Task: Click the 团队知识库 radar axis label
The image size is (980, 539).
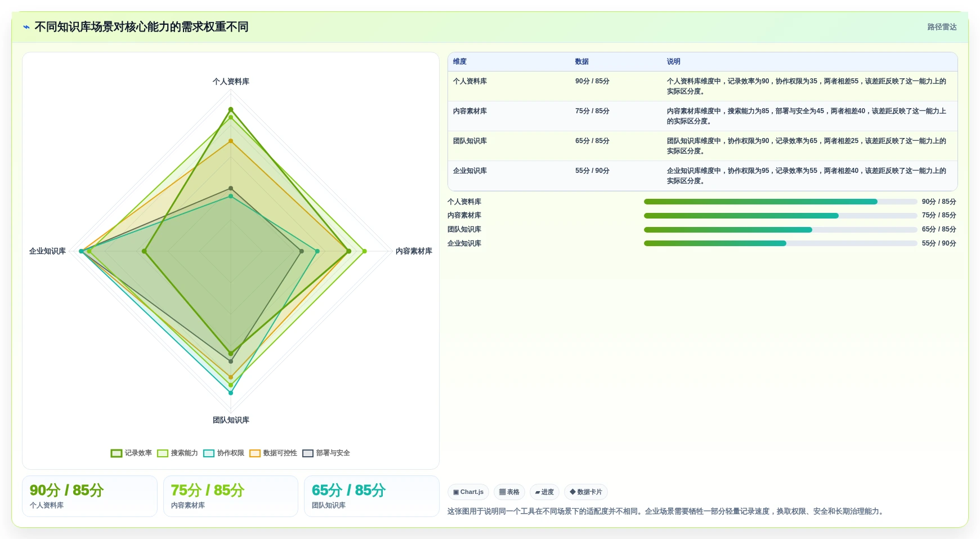Action: [231, 420]
